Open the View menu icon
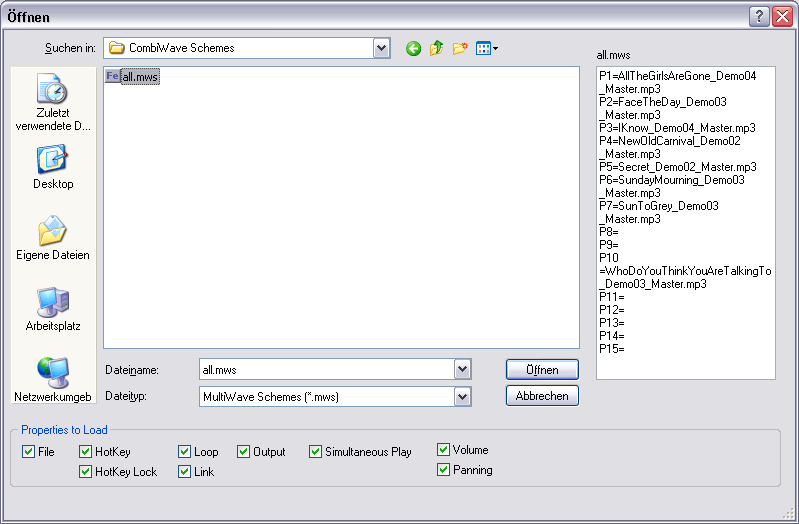The width and height of the screenshot is (799, 524). [487, 48]
